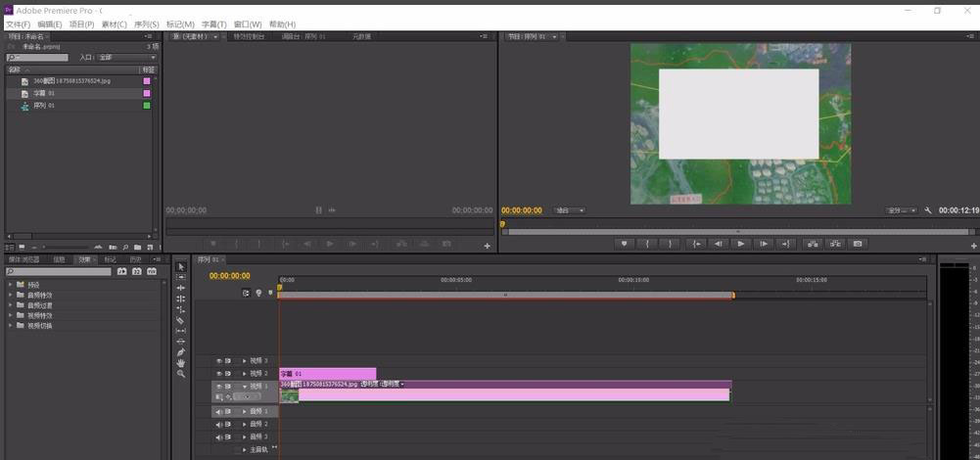This screenshot has height=460, width=980.
Task: Select the Razor tool
Action: click(x=180, y=320)
